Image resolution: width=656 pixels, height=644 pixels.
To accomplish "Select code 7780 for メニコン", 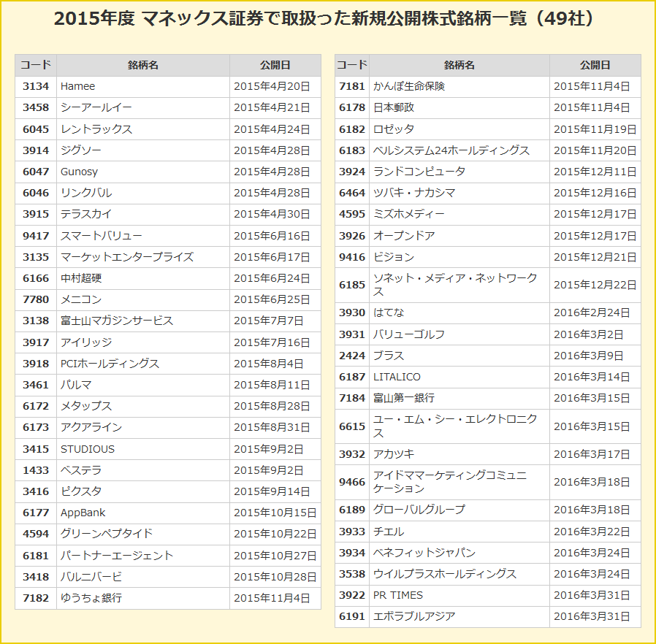I will click(x=36, y=300).
